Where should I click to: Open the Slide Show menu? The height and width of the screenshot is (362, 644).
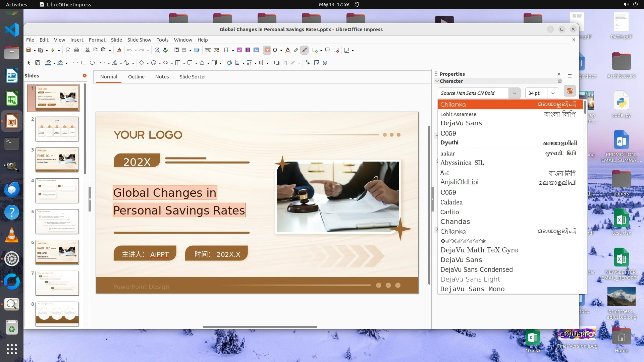pyautogui.click(x=139, y=40)
